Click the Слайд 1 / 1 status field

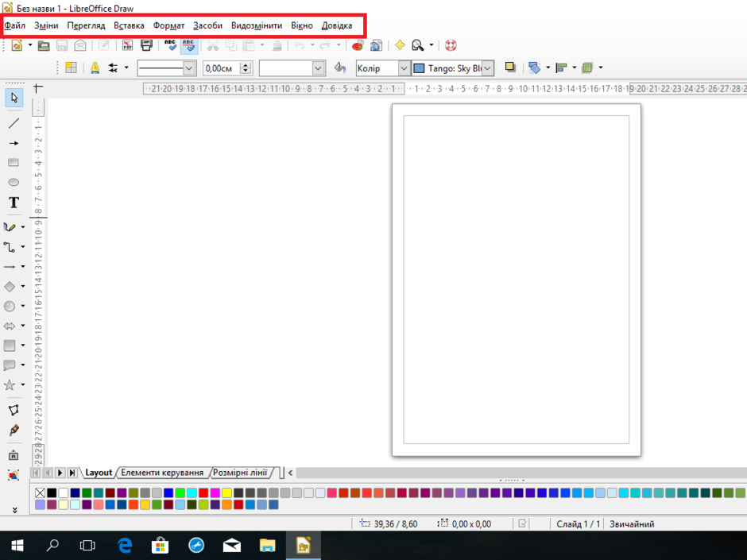[x=578, y=523]
